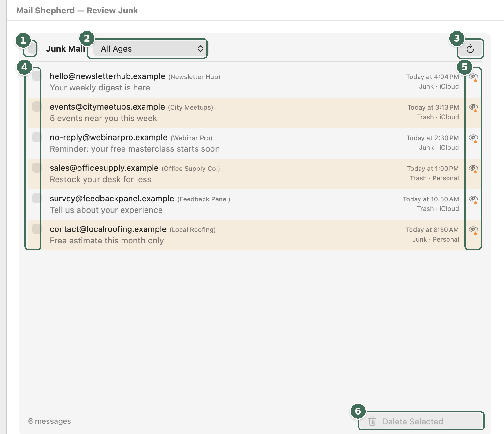
Task: Click subject "Tell us about your experience"
Action: tap(106, 210)
